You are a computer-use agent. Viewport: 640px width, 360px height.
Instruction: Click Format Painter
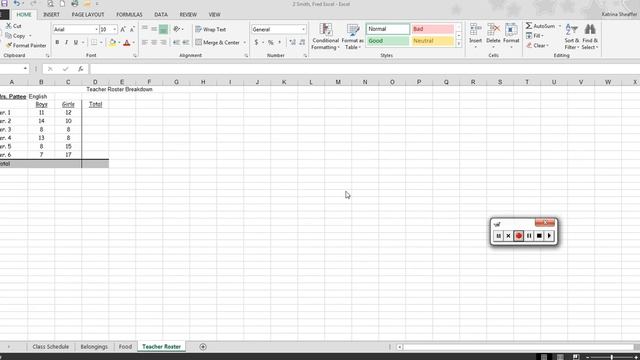pos(26,45)
